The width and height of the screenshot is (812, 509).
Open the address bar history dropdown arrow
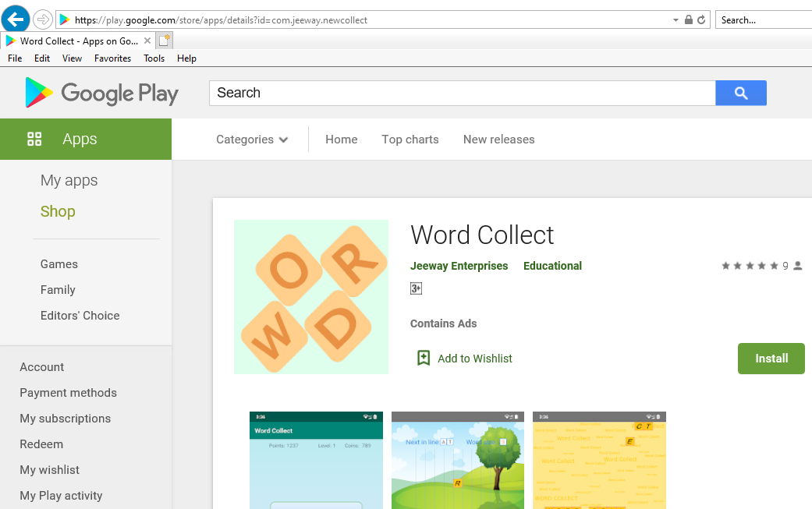pos(675,20)
